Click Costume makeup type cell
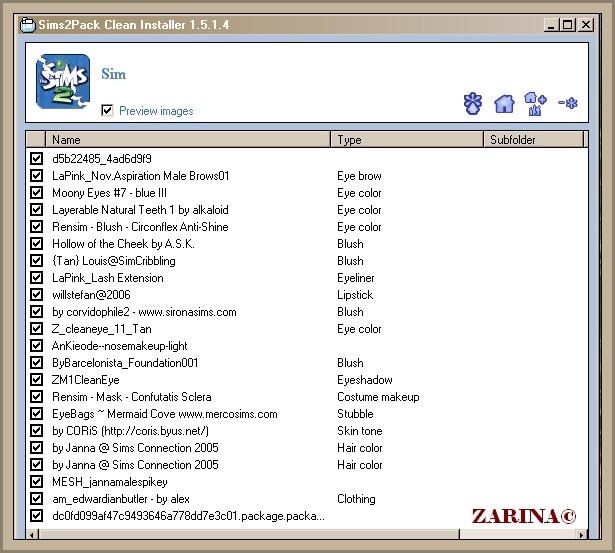The image size is (615, 553). click(378, 397)
